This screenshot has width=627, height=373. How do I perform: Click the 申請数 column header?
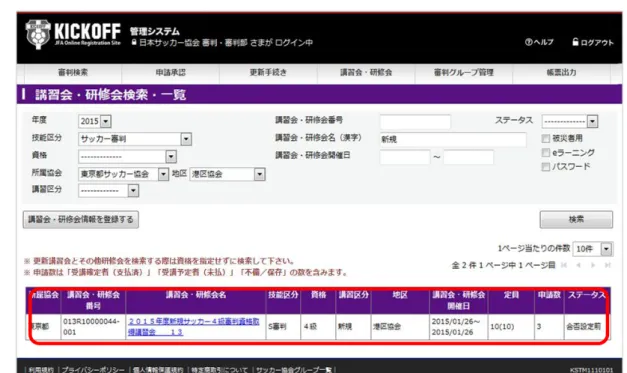(x=549, y=300)
